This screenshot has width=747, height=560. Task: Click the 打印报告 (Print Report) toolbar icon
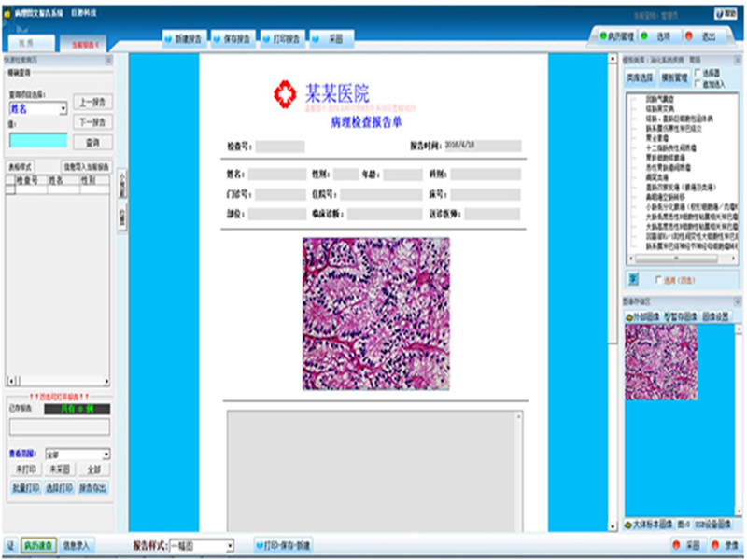pos(282,40)
